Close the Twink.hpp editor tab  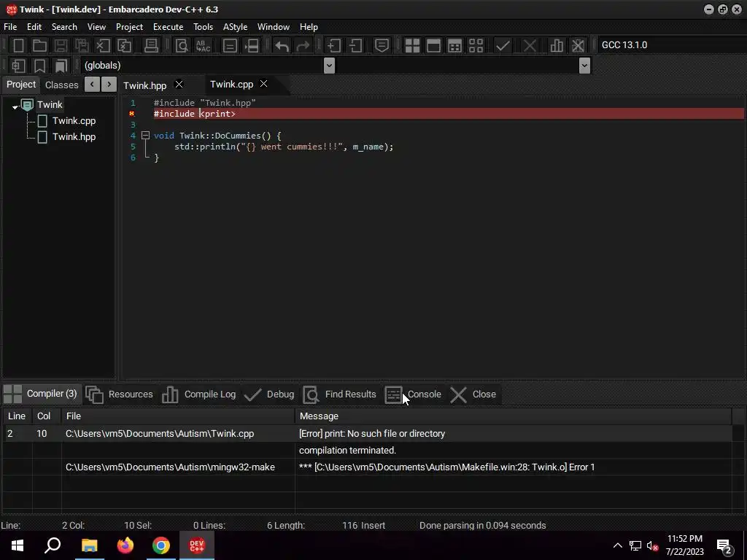(179, 85)
